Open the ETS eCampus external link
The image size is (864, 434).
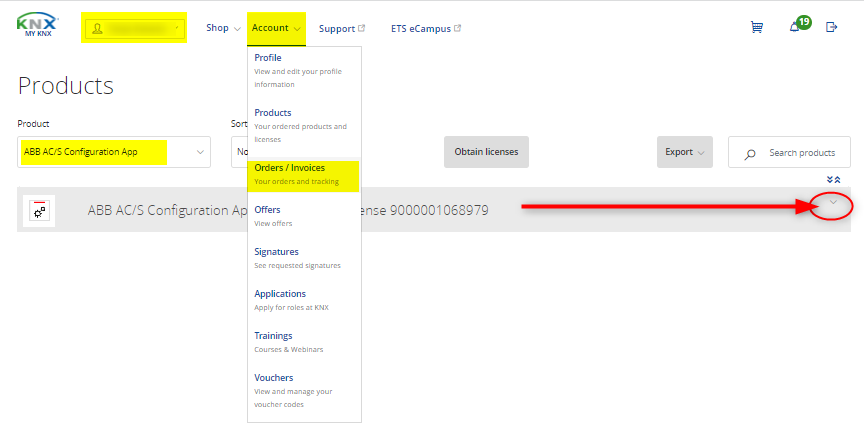tap(426, 29)
